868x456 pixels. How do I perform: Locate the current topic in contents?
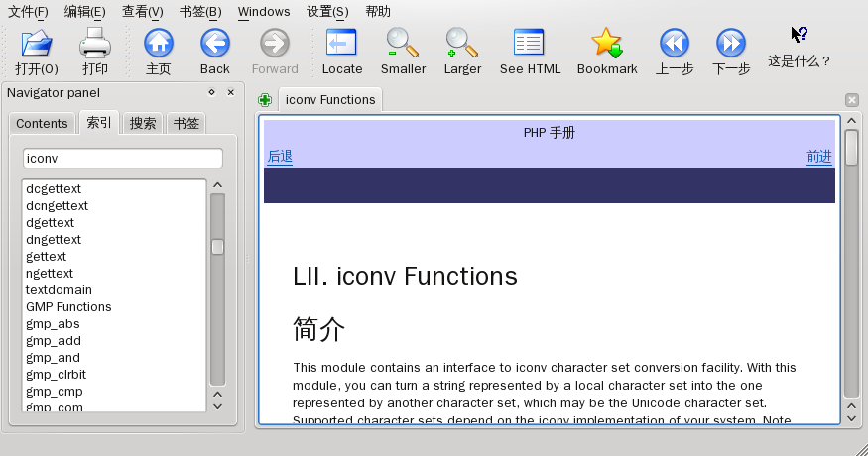coord(341,43)
